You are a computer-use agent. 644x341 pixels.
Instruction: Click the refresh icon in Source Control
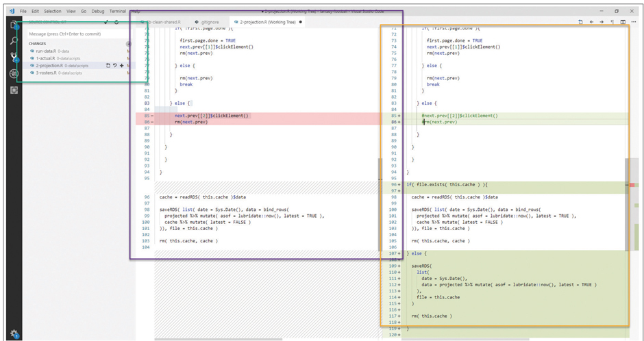click(x=116, y=22)
